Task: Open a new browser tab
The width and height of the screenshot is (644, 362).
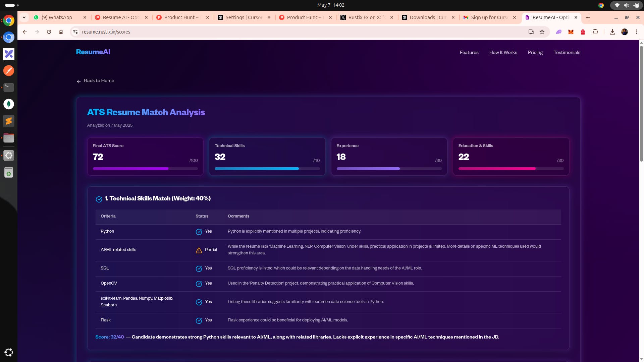Action: coord(588,17)
